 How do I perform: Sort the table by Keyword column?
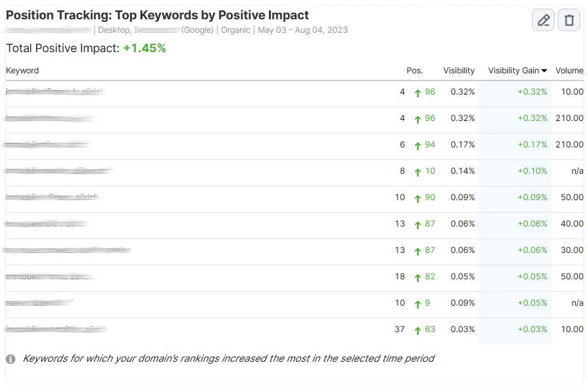(23, 71)
